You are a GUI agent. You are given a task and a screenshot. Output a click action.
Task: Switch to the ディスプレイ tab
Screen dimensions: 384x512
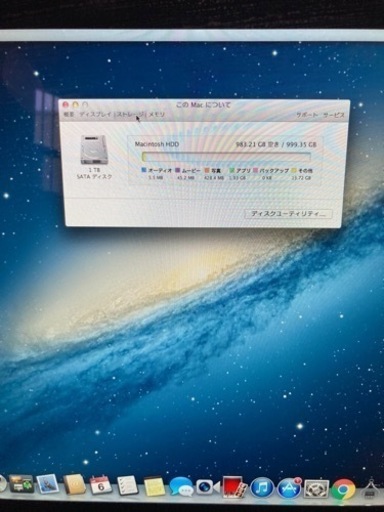tap(96, 114)
